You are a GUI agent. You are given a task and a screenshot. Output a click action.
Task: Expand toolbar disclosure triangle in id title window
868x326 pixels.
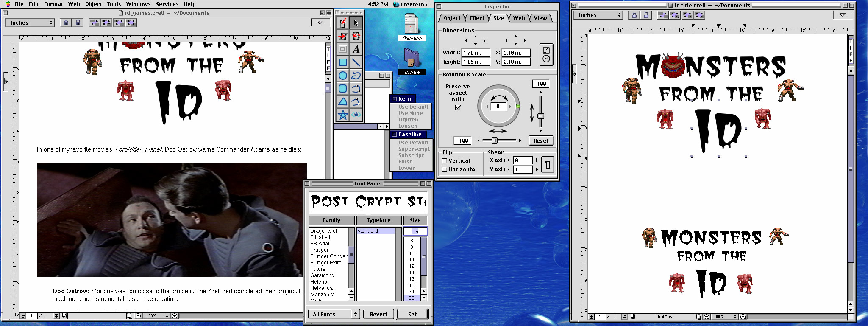pos(843,15)
